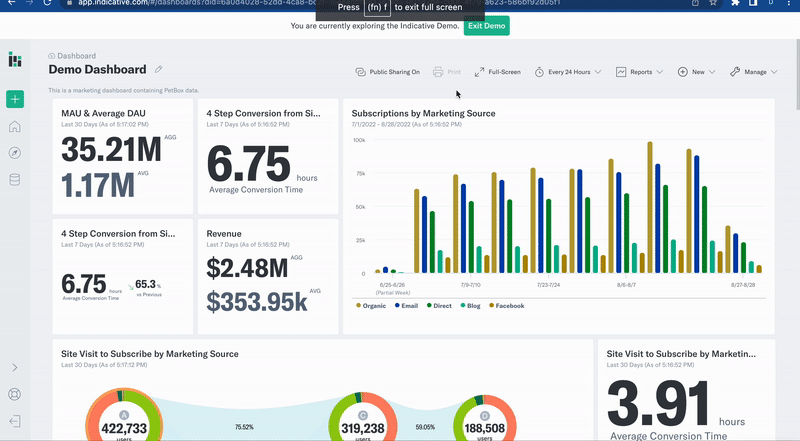
Task: Click the browser extensions puzzle icon
Action: [735, 3]
